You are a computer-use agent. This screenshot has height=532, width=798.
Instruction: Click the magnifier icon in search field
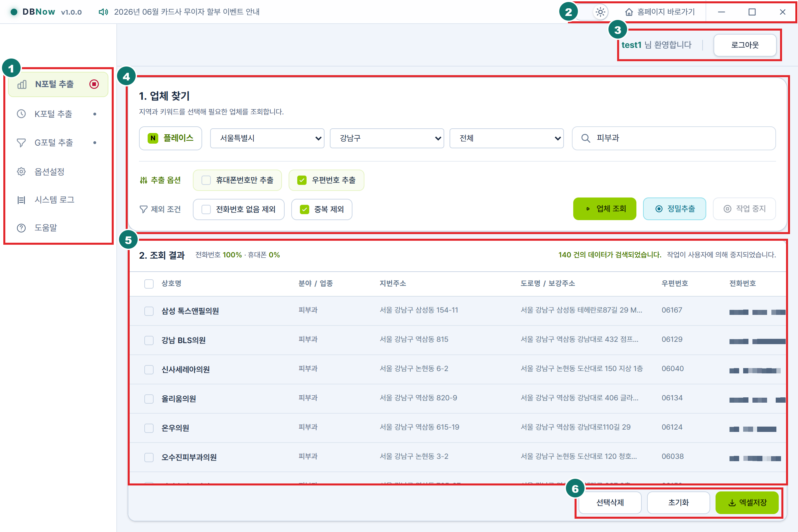585,138
